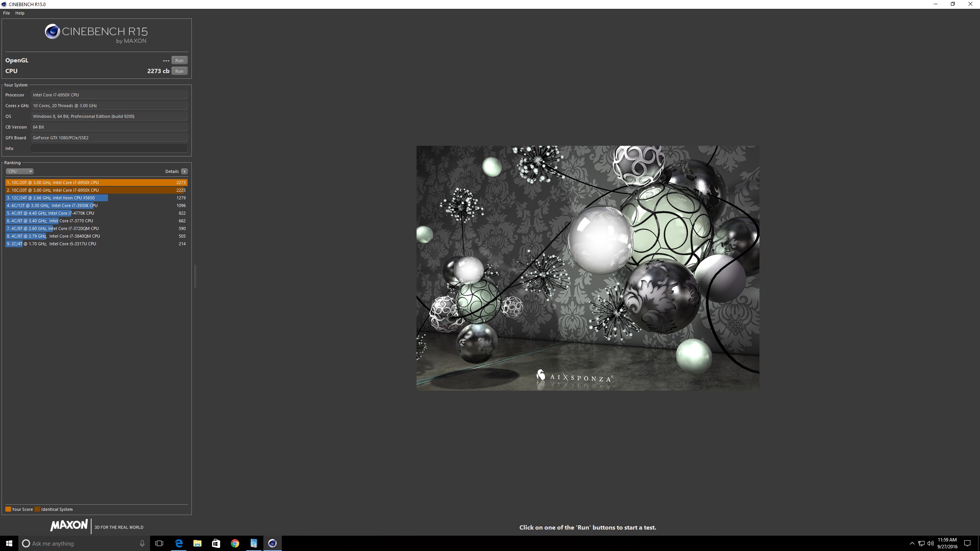The image size is (980, 551).
Task: Select Intel Core i7-3840QM ranking row
Action: click(x=96, y=236)
